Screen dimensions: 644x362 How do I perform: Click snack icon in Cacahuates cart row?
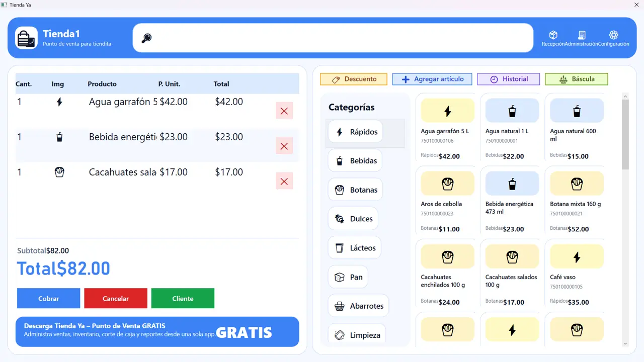click(59, 172)
